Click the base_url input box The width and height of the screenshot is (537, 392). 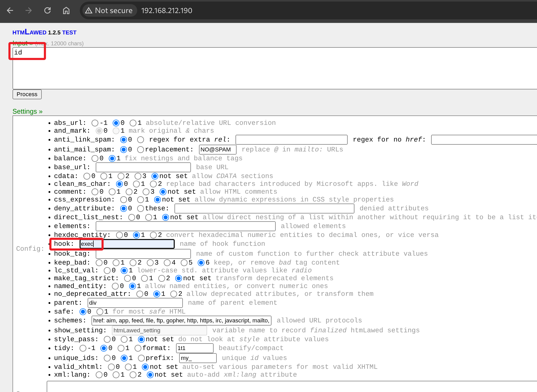point(143,167)
